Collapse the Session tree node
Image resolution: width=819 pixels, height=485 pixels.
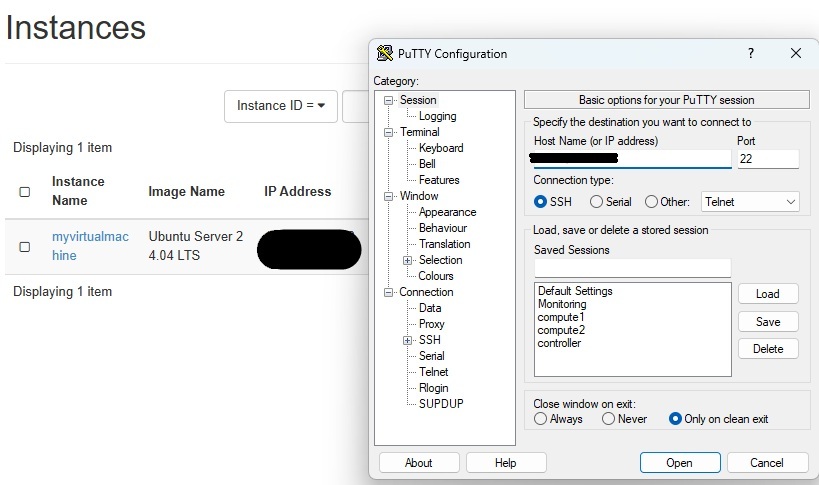[x=388, y=100]
